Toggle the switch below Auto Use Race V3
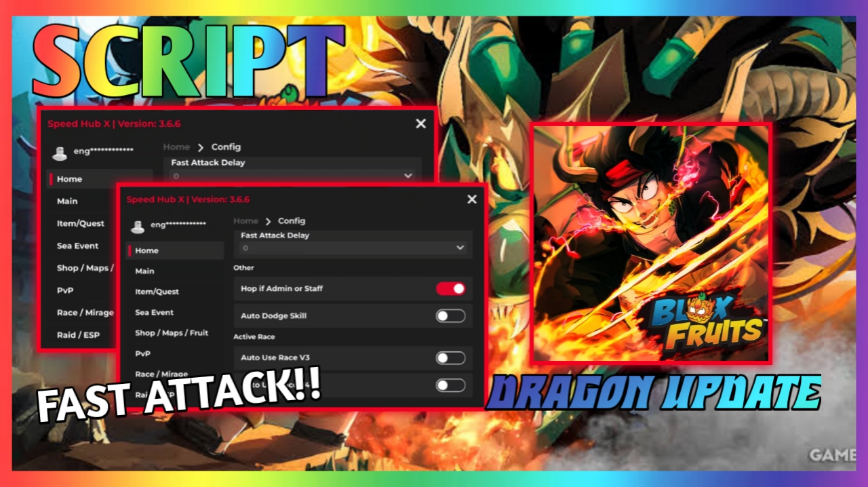This screenshot has width=868, height=487. (450, 385)
